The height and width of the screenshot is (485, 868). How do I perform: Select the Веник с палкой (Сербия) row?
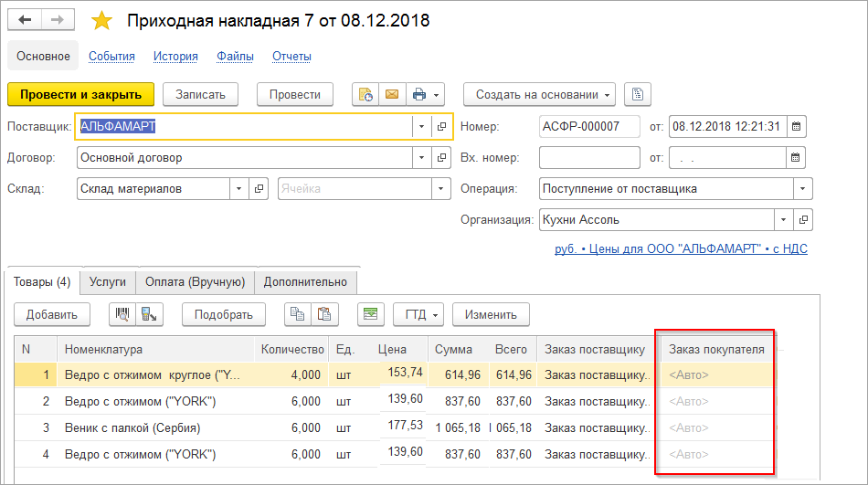[132, 427]
